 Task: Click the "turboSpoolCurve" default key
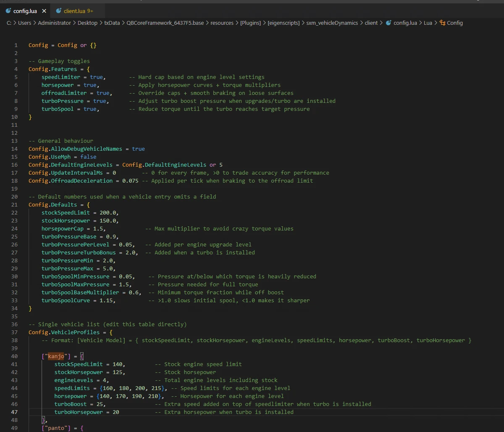[x=66, y=300]
